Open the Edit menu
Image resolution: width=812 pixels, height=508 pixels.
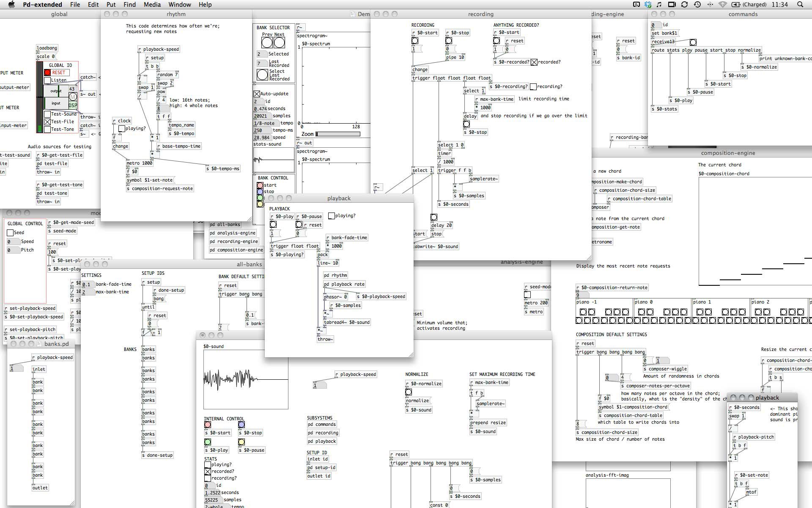(93, 5)
